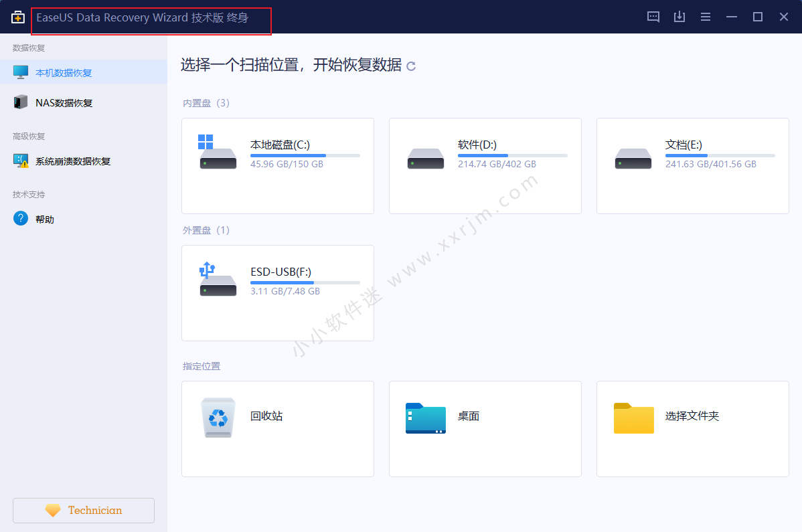Click the E: drive usage bar
Screen dimensions: 802x532
[720, 155]
